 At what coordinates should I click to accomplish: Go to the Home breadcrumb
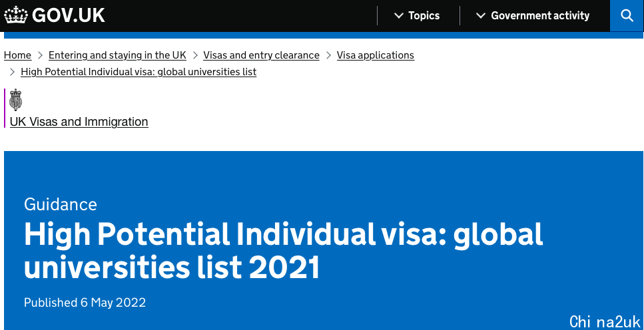18,55
